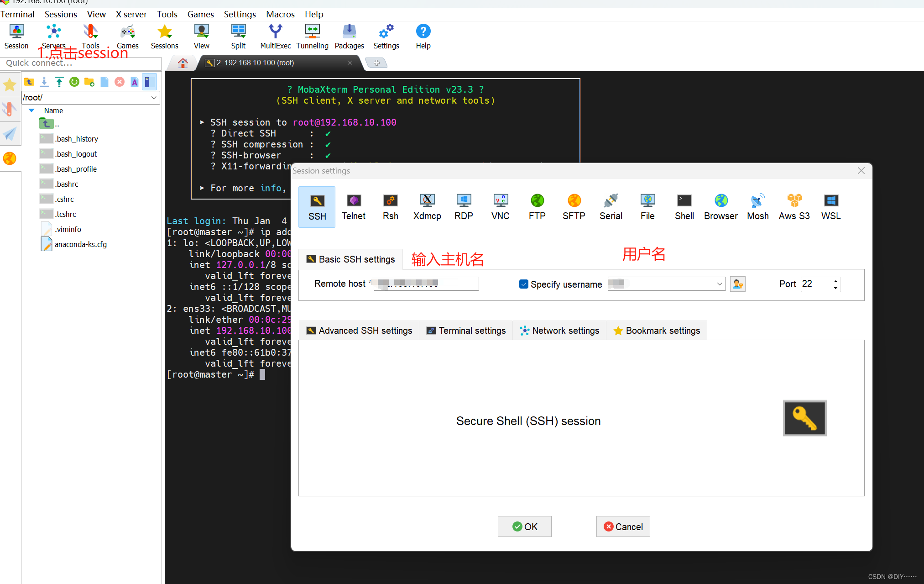This screenshot has width=924, height=584.
Task: Click the Cancel button
Action: [623, 526]
